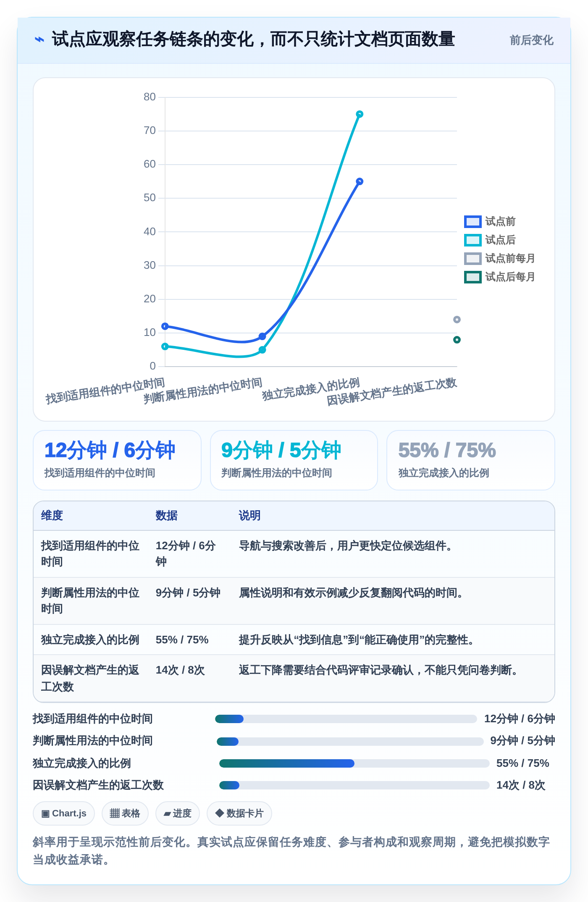Toggle the 试点前 legend swatch
The width and height of the screenshot is (588, 902).
[x=472, y=221]
